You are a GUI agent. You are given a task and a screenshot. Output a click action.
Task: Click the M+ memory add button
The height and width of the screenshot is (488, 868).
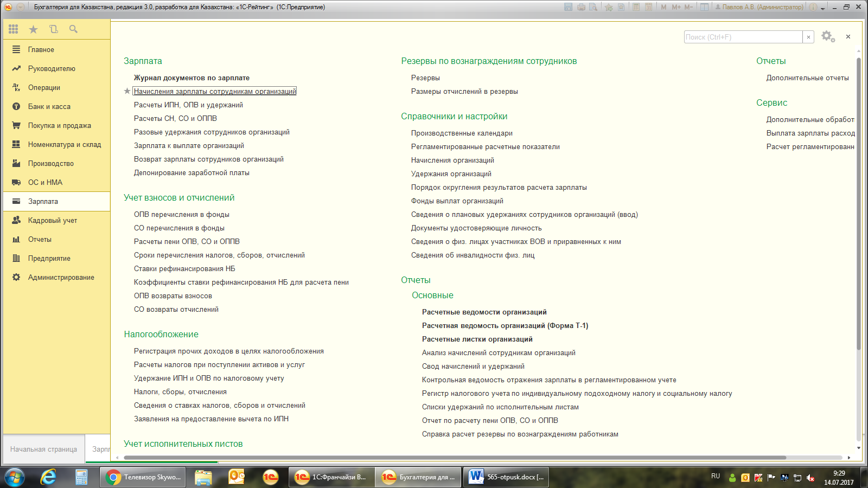pos(676,7)
